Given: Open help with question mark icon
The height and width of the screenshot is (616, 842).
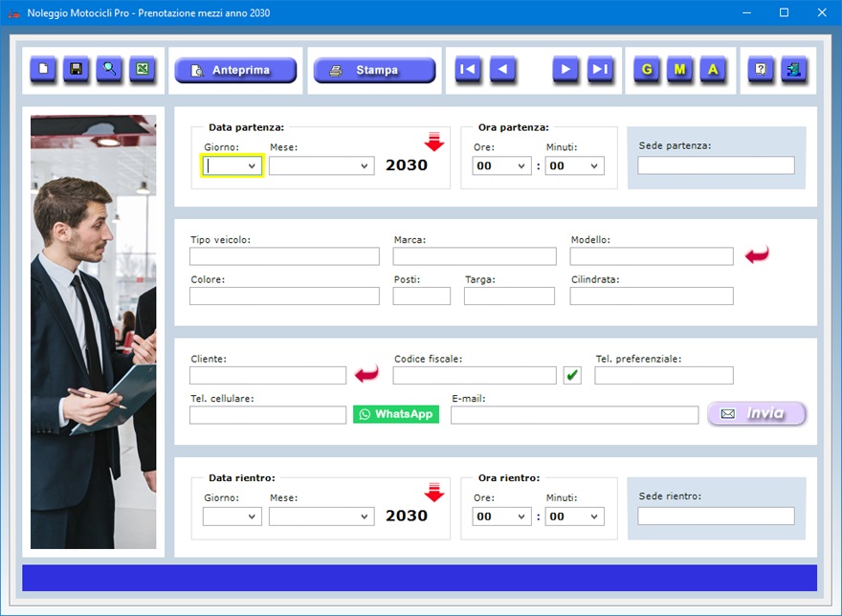Looking at the screenshot, I should click(761, 69).
